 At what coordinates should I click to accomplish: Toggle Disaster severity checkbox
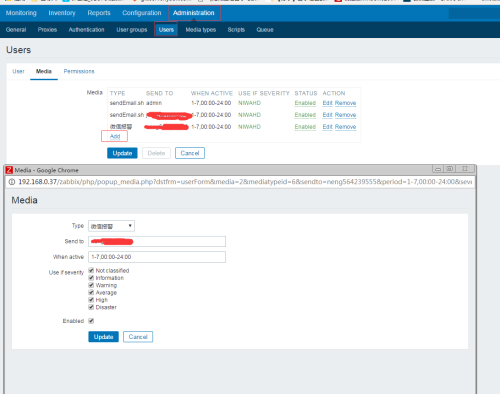(91, 307)
